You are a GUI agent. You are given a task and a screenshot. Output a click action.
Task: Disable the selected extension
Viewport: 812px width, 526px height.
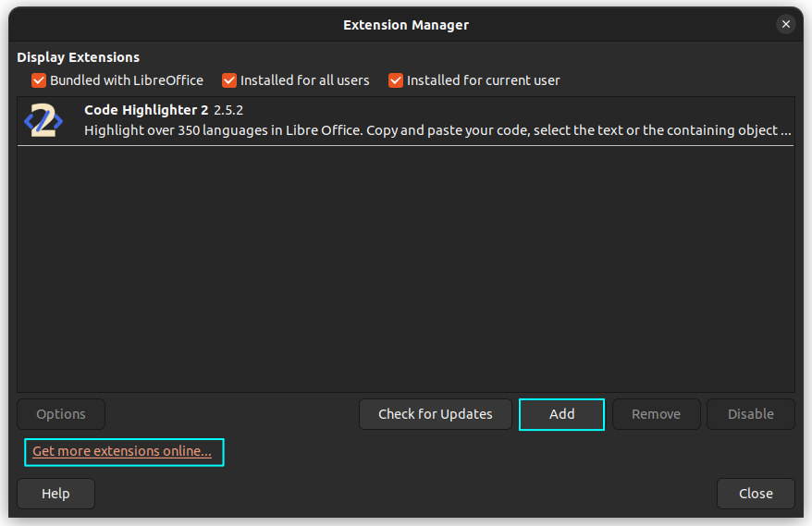coord(751,414)
